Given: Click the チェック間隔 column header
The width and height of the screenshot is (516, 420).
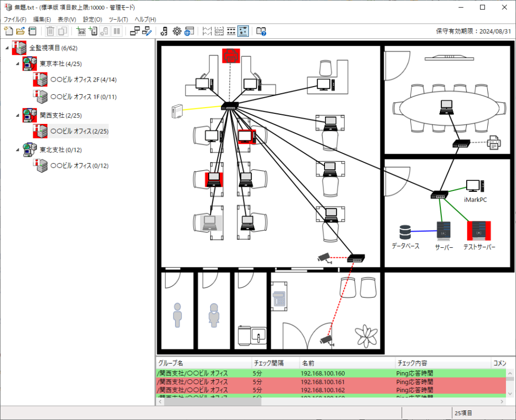Looking at the screenshot, I should tap(267, 363).
